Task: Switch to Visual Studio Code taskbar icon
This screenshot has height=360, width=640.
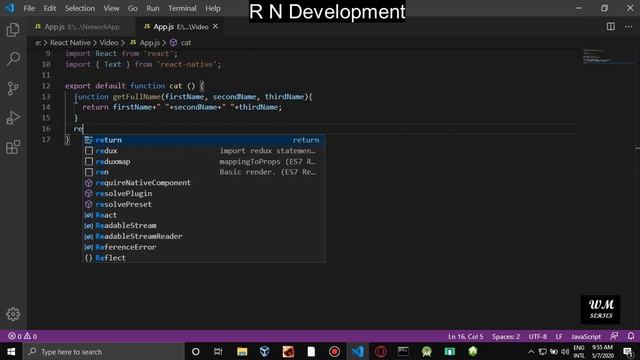Action: pyautogui.click(x=358, y=351)
